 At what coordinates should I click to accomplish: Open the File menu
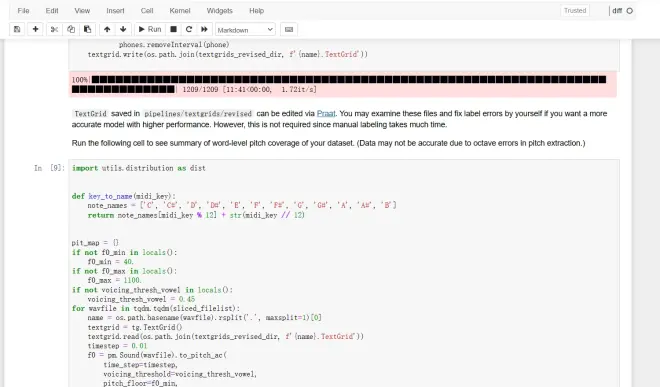(x=24, y=11)
